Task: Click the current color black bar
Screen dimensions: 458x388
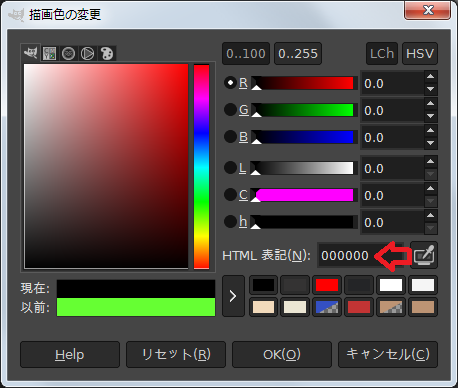Action: (x=136, y=289)
